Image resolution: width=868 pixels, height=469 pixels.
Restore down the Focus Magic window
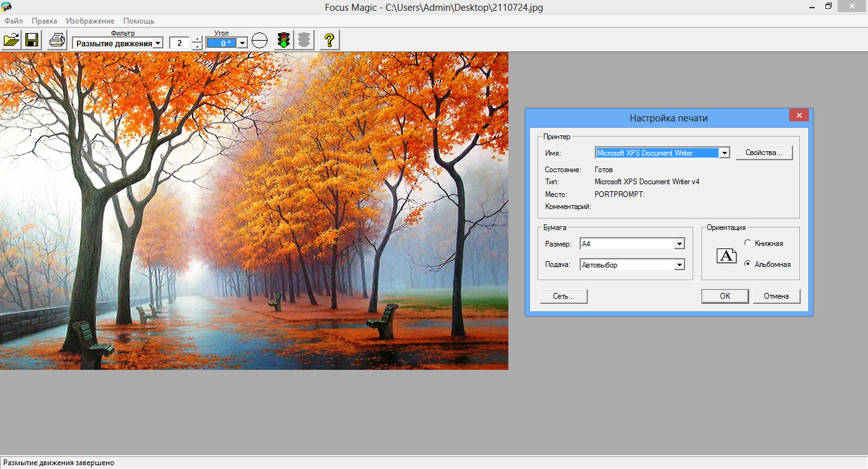coord(829,6)
